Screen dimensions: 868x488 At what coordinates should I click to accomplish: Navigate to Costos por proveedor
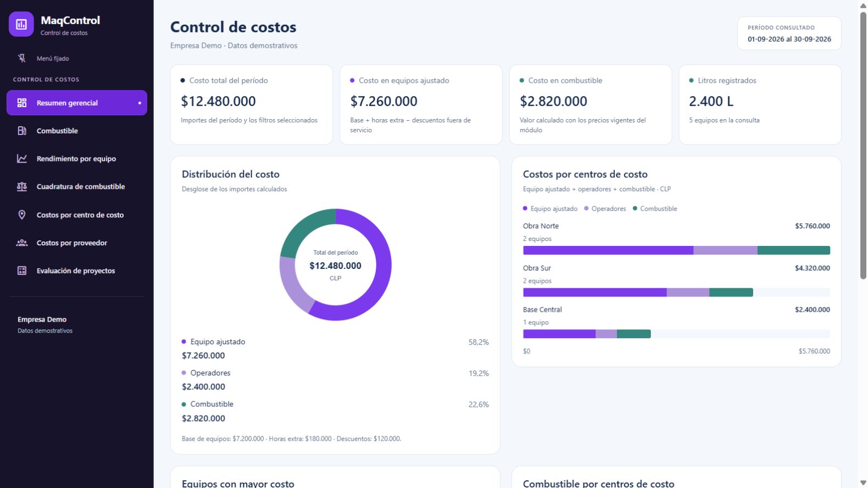pyautogui.click(x=77, y=243)
